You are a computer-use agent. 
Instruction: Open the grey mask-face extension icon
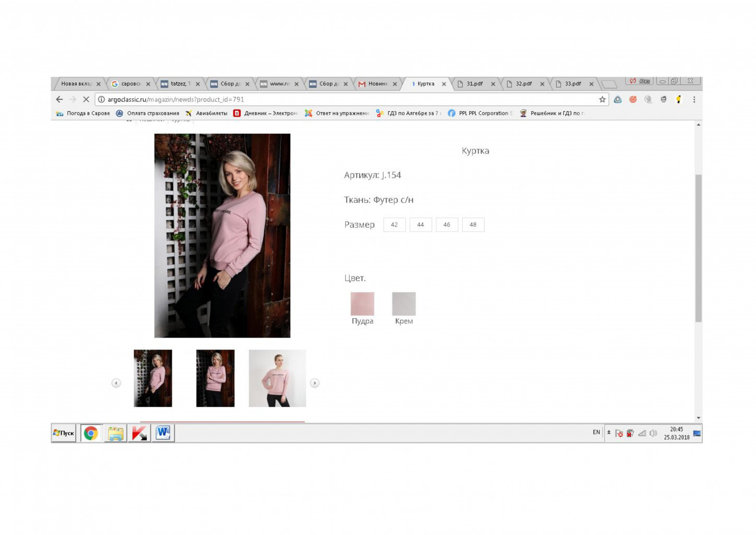664,99
